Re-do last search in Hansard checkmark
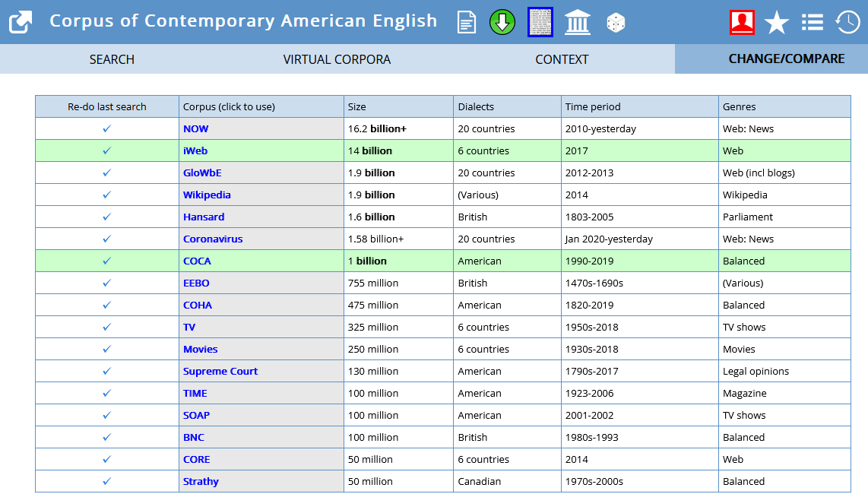 click(107, 217)
